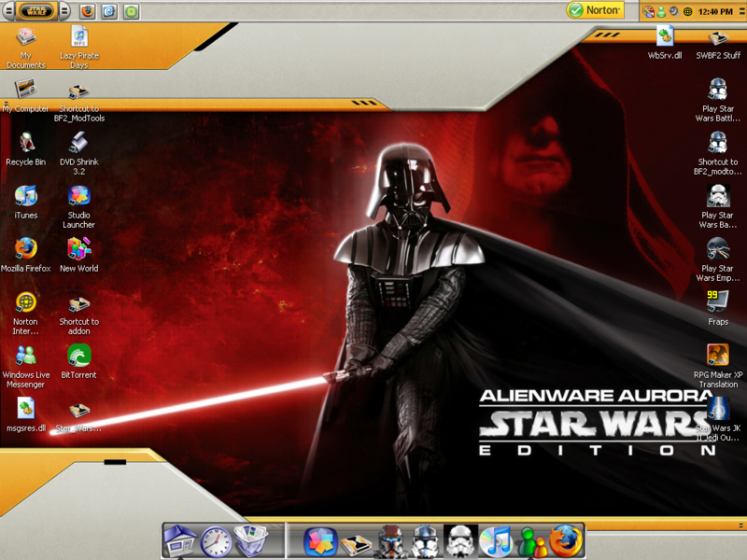Open Studio Launcher desktop icon
This screenshot has width=747, height=560.
tap(79, 207)
